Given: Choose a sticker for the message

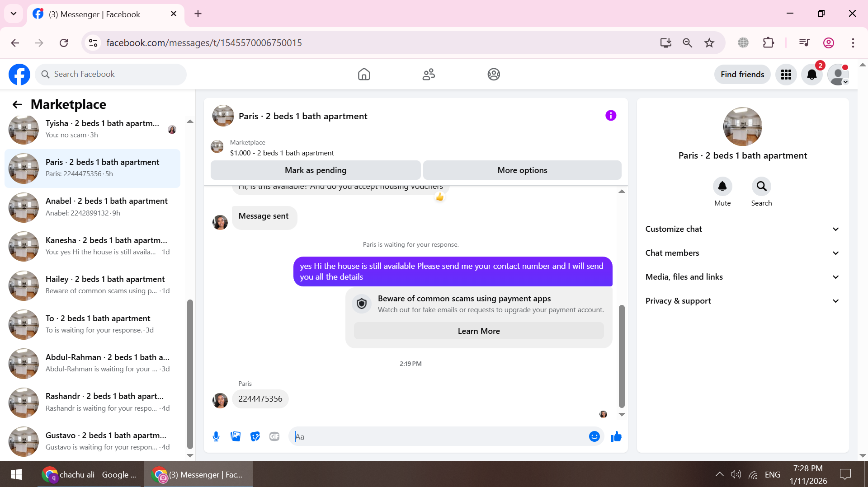Looking at the screenshot, I should 255,436.
